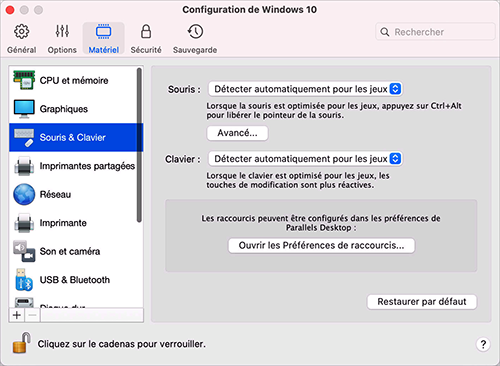The height and width of the screenshot is (366, 500).
Task: Click Restaurer par défaut
Action: coord(422,302)
